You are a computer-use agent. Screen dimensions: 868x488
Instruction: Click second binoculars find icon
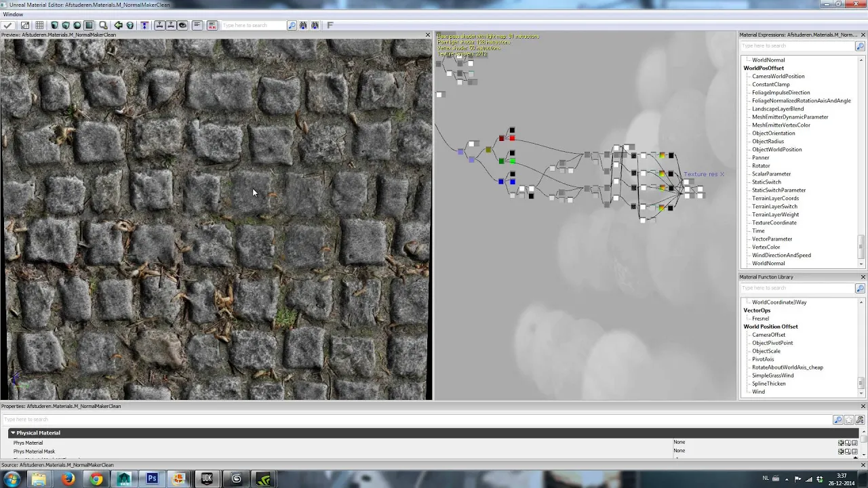[315, 25]
